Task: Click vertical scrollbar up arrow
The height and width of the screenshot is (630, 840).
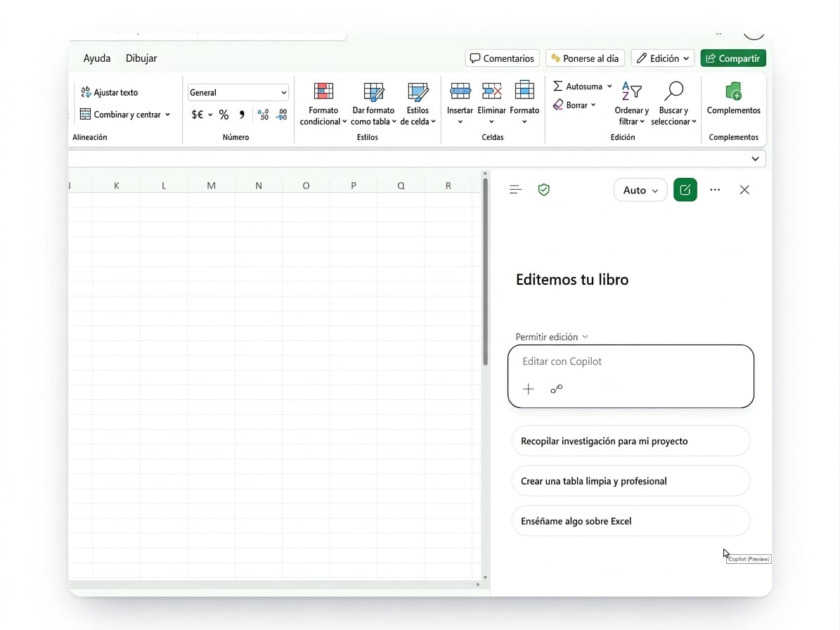Action: 485,174
